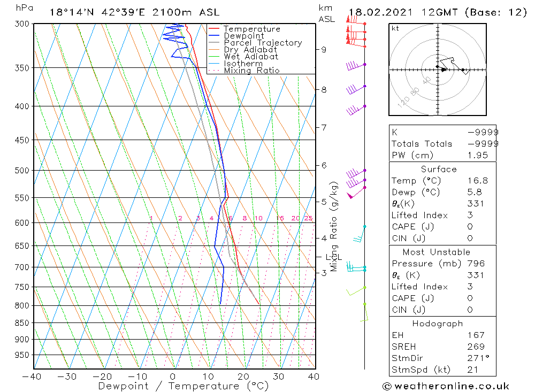The image size is (535, 392).
Task: Click the EH value 167
Action: tap(476, 335)
